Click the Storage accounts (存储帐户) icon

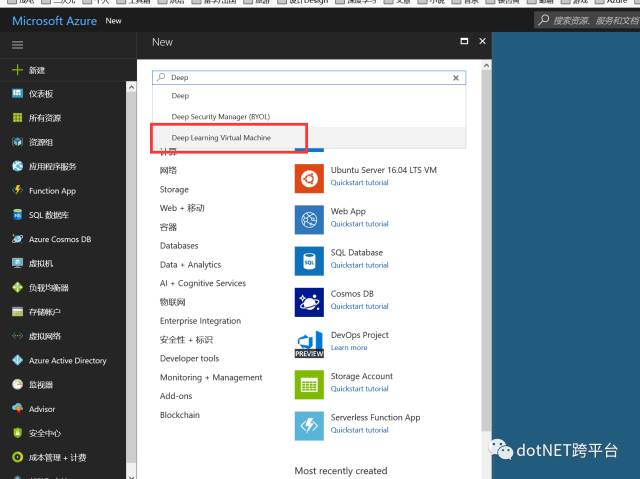click(17, 312)
